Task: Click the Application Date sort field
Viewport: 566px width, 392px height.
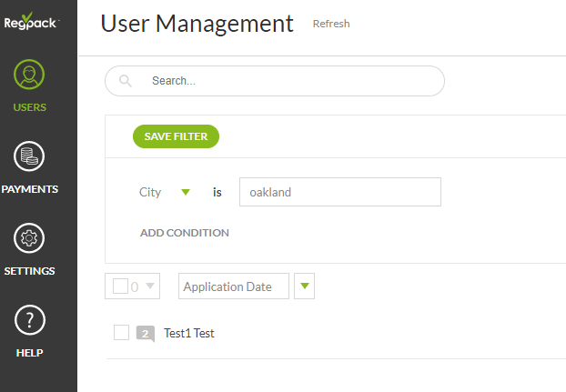Action: point(233,286)
